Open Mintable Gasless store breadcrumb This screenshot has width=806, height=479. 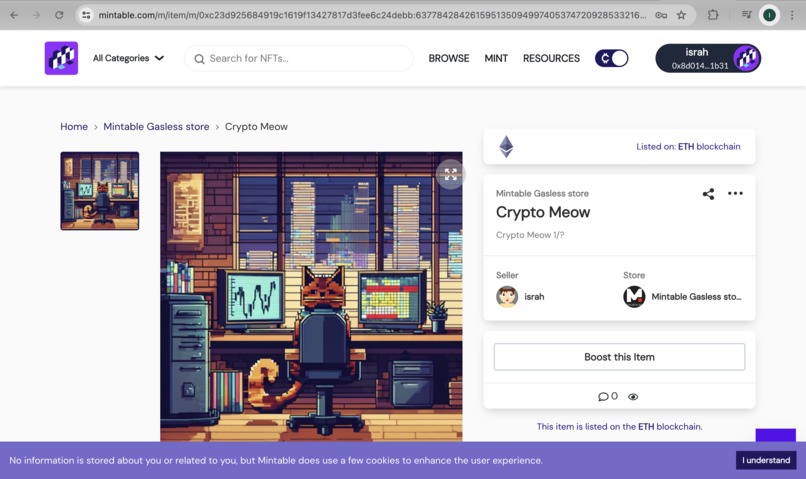tap(156, 126)
